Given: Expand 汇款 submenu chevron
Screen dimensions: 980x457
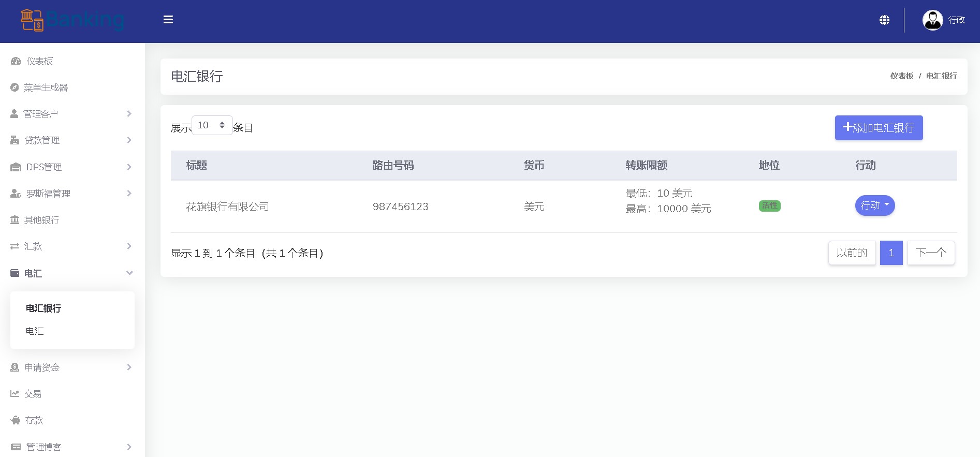Looking at the screenshot, I should [x=129, y=246].
